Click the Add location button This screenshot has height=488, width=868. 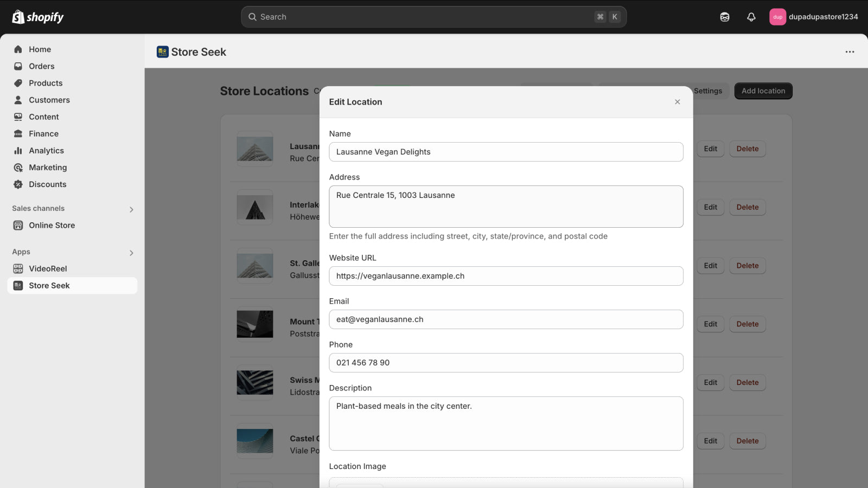tap(763, 91)
